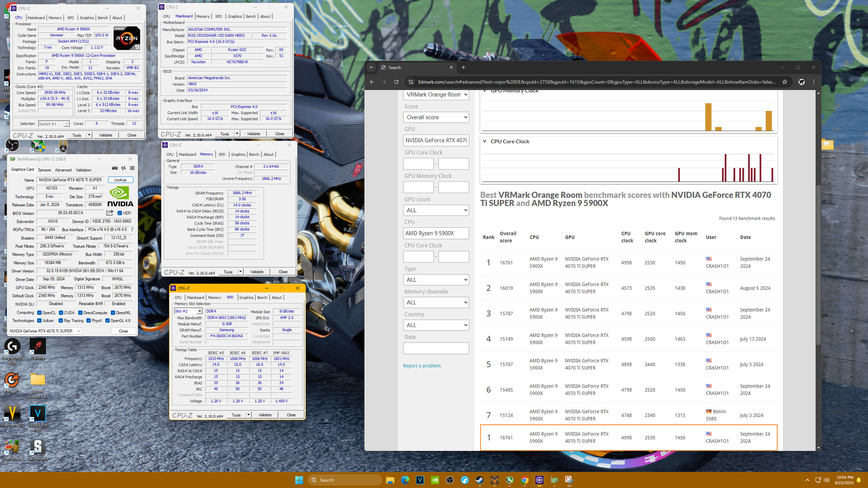Click the CPU filter field AMD Ryzen 9 5900X
Image resolution: width=868 pixels, height=488 pixels.
click(x=436, y=233)
